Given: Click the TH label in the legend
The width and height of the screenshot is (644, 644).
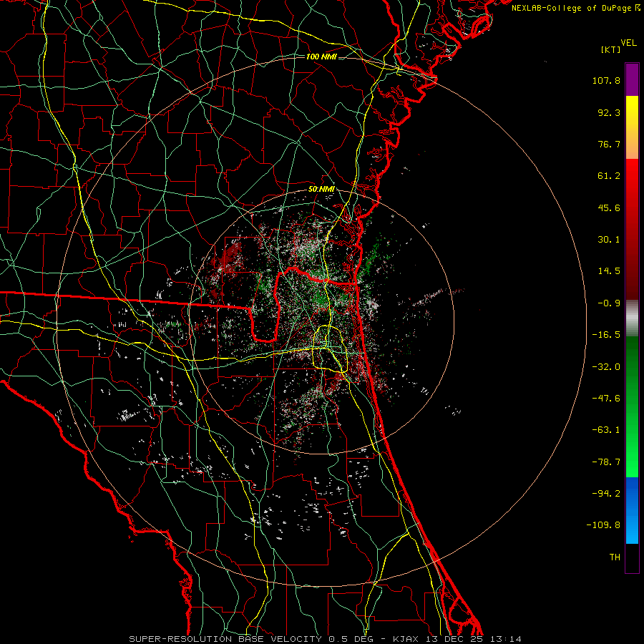Looking at the screenshot, I should (x=615, y=557).
